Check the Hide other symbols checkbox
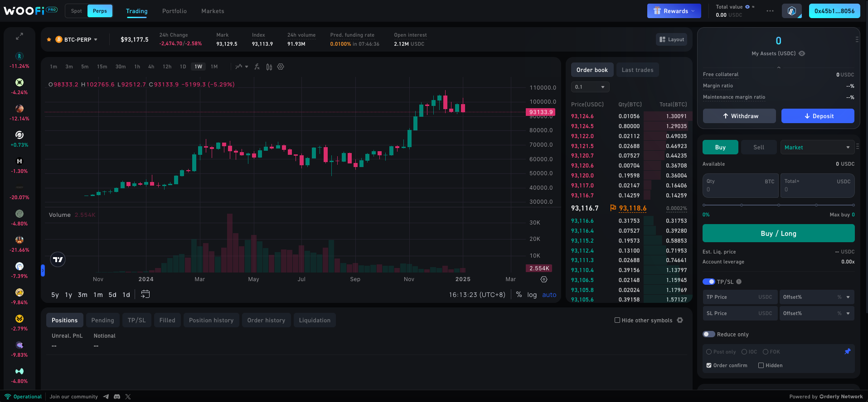Screen dimensions: 868x402 617,320
